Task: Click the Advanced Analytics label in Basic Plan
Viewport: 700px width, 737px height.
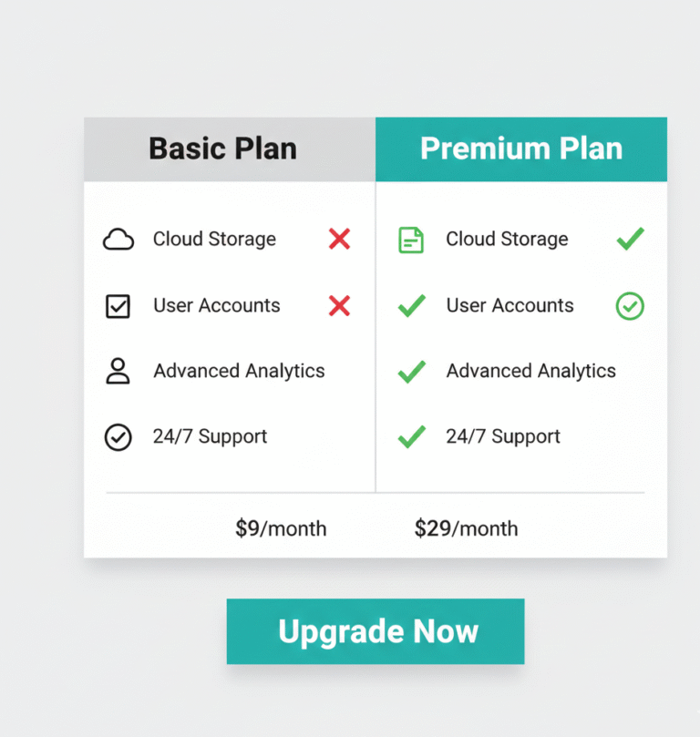Action: pos(239,371)
